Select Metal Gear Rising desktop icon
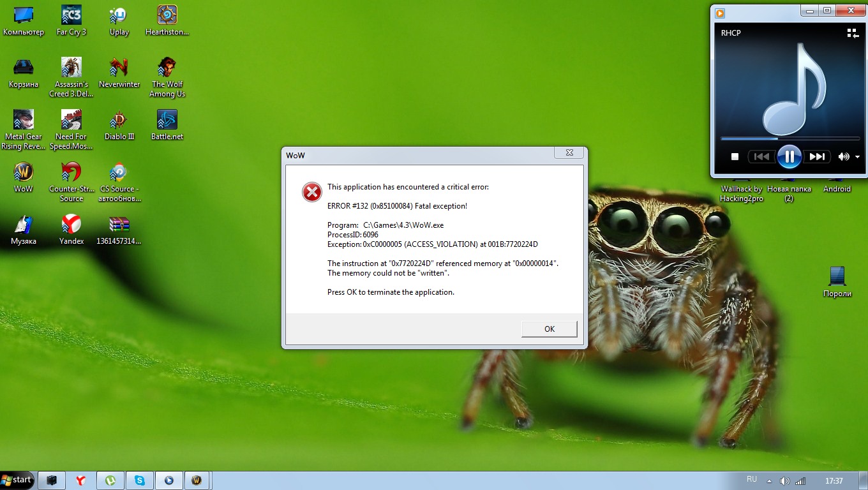This screenshot has width=868, height=490. click(x=24, y=130)
